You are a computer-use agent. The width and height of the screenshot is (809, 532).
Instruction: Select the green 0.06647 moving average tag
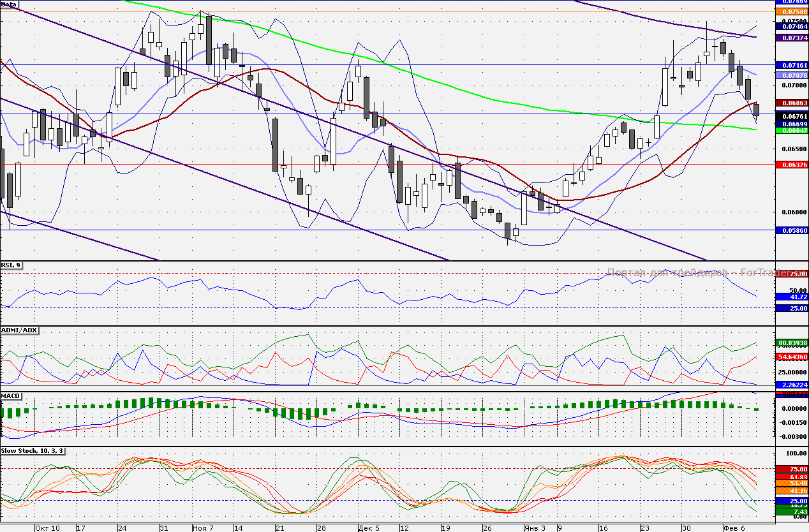tap(791, 130)
